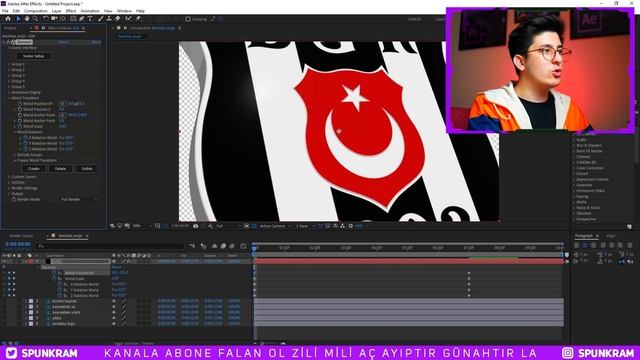Click label color of layer 2
Image resolution: width=640 pixels, height=360 pixels.
point(31,301)
